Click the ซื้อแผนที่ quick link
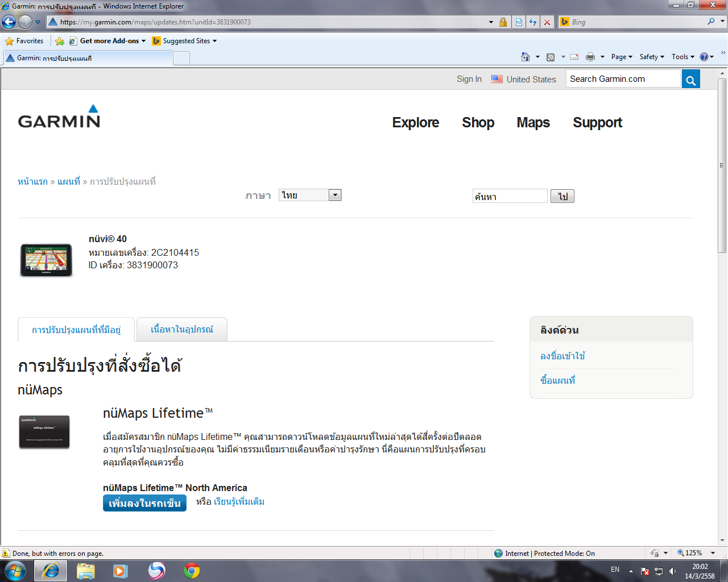Screen dimensions: 728x582 558,380
